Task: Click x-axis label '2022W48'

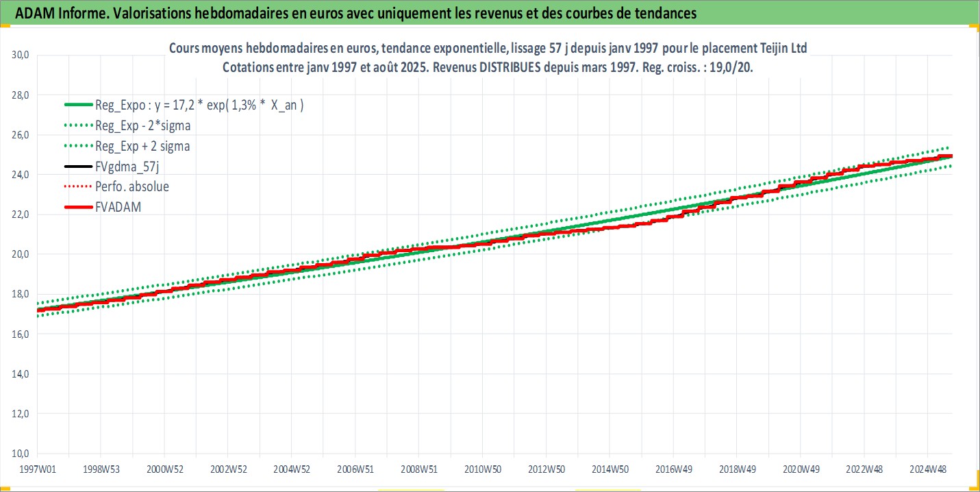Action: pyautogui.click(x=864, y=469)
